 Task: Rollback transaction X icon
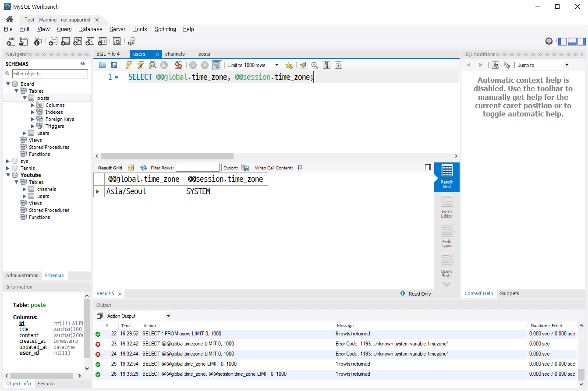(205, 65)
